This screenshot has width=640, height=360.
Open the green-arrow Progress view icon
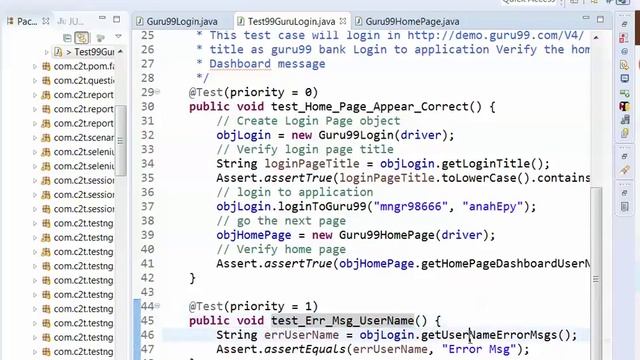point(624,93)
